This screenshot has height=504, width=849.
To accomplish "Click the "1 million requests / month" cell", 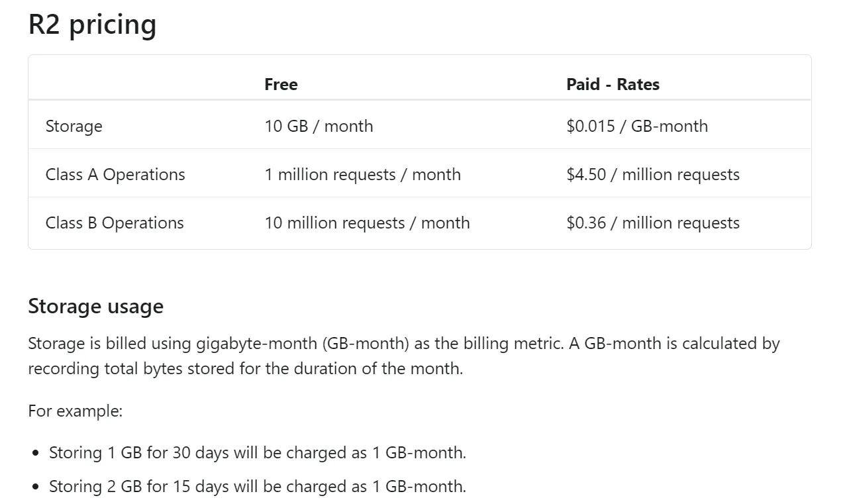I will click(x=362, y=174).
